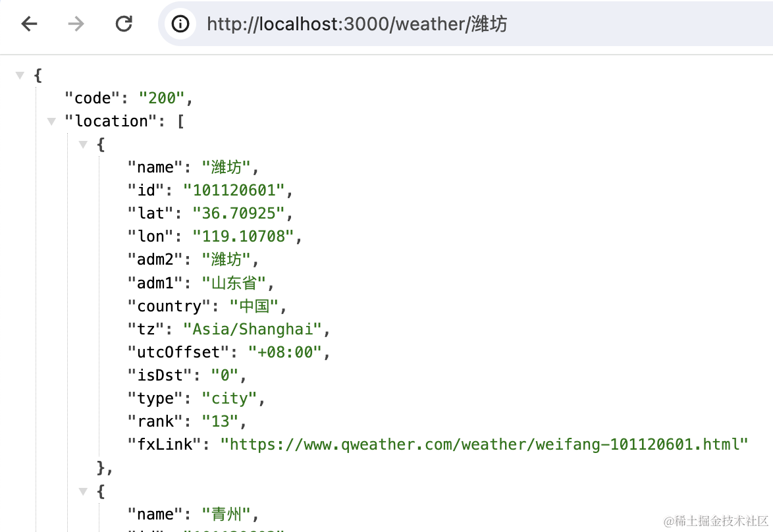This screenshot has height=532, width=773.
Task: Reload the weather page
Action: pos(123,24)
